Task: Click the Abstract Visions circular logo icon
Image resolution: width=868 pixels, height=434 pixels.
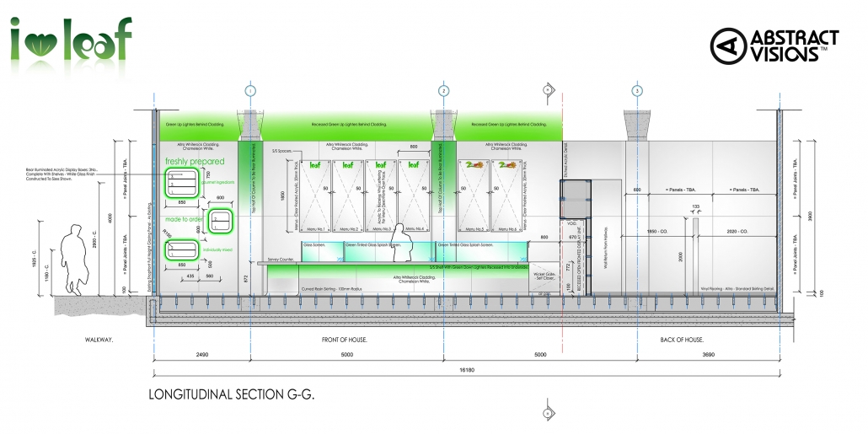Action: pos(729,46)
